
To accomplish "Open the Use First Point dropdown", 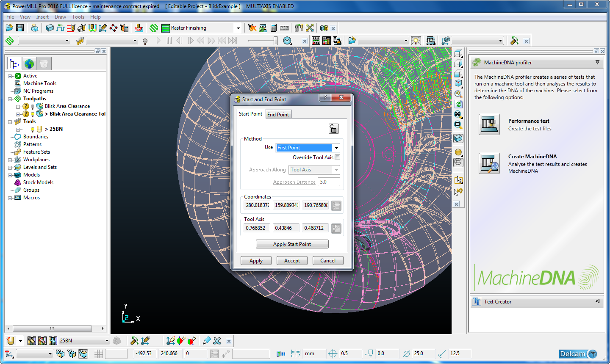I will tap(336, 148).
